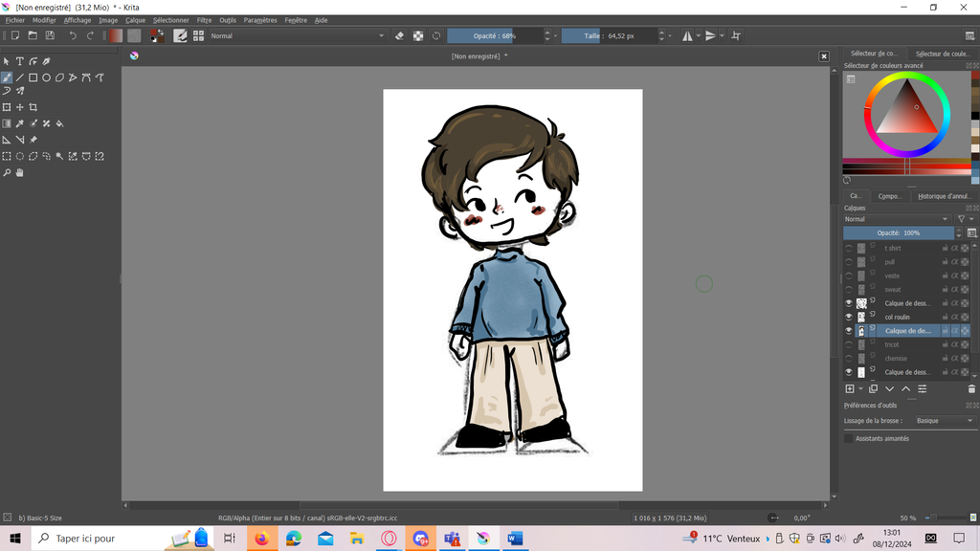Select the 'tricot' layer

892,344
